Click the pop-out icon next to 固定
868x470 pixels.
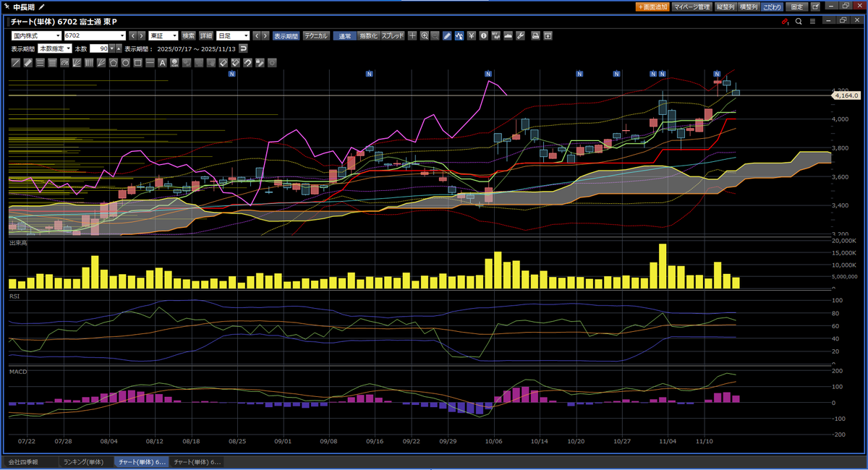[815, 7]
